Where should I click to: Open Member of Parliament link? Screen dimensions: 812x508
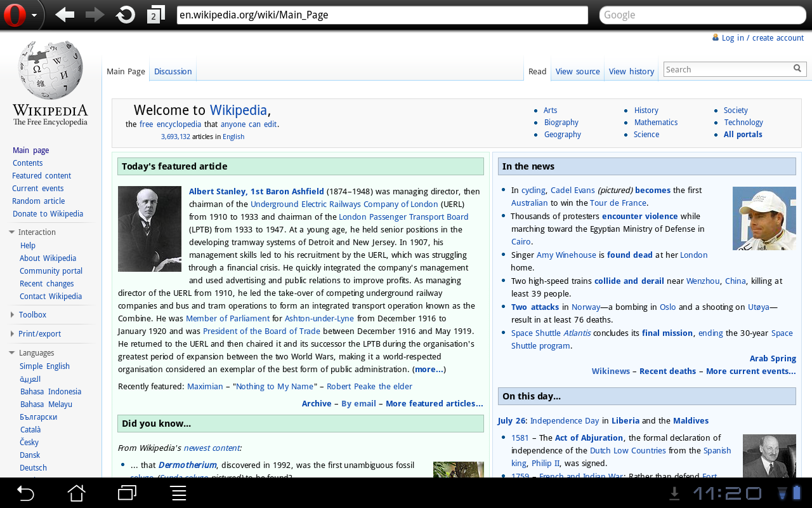tap(228, 319)
